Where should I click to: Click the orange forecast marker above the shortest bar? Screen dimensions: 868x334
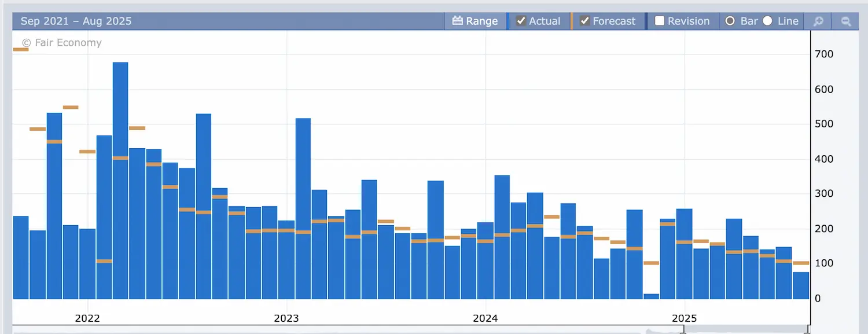click(651, 263)
